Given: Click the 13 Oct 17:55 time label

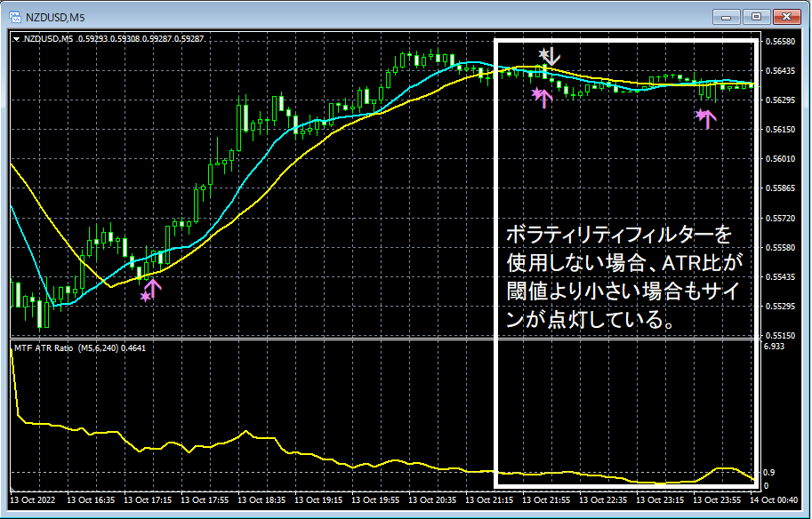Looking at the screenshot, I should [x=205, y=500].
